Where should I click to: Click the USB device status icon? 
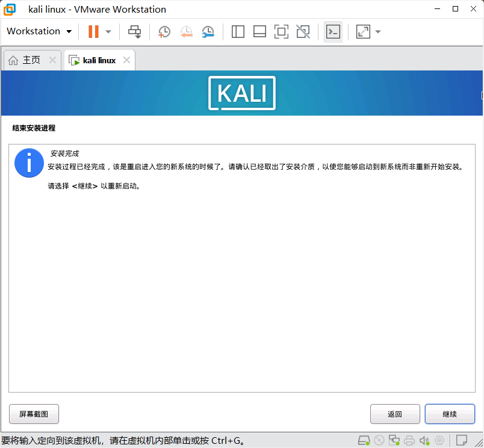click(439, 440)
